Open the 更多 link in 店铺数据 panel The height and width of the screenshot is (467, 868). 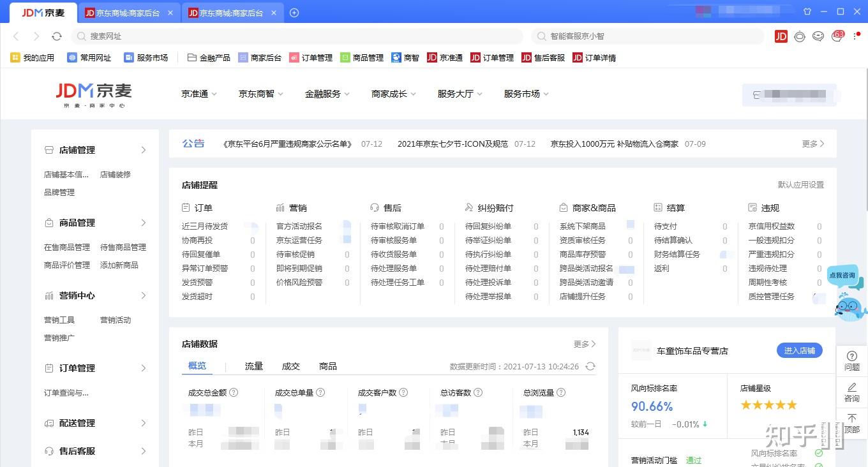pos(581,344)
